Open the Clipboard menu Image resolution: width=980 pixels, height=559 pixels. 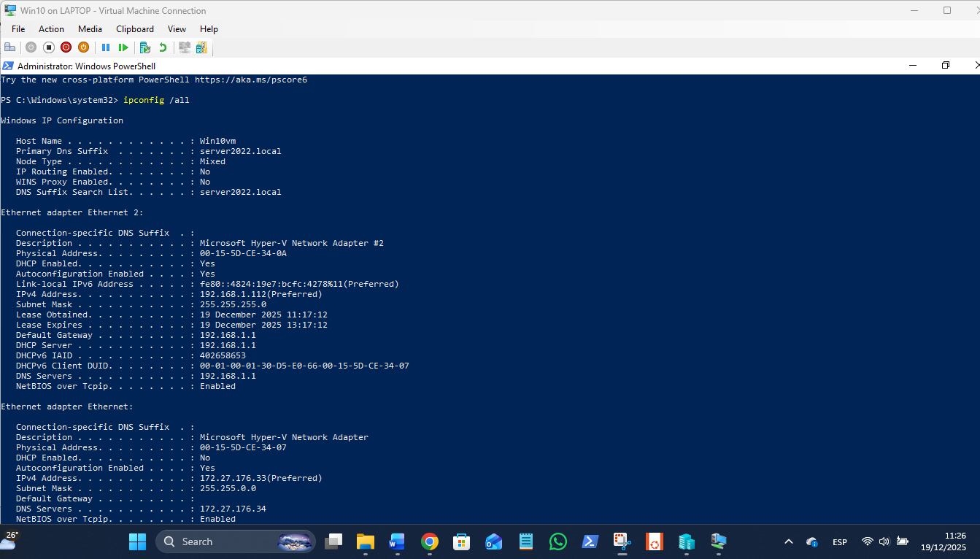(135, 29)
